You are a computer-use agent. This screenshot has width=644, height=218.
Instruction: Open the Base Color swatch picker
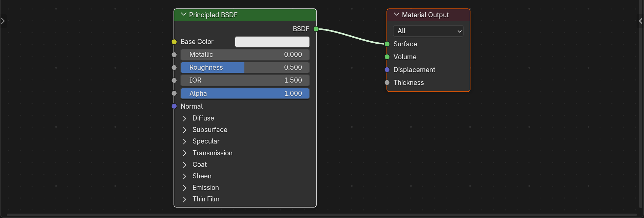[272, 42]
